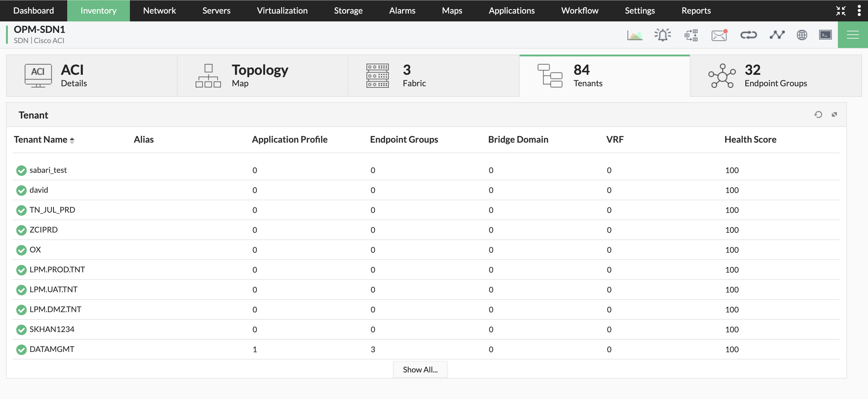The width and height of the screenshot is (868, 399).
Task: Click the terminal console icon
Action: click(x=825, y=35)
